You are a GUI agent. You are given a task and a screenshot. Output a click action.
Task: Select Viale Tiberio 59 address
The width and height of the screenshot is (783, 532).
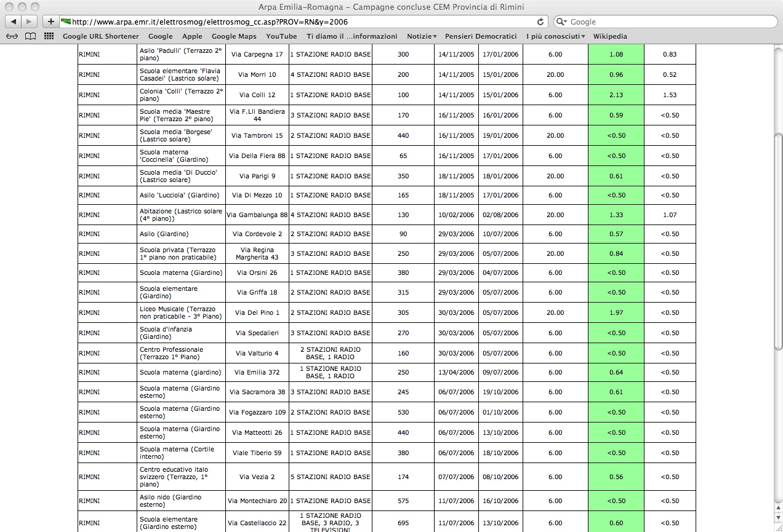[x=257, y=453]
